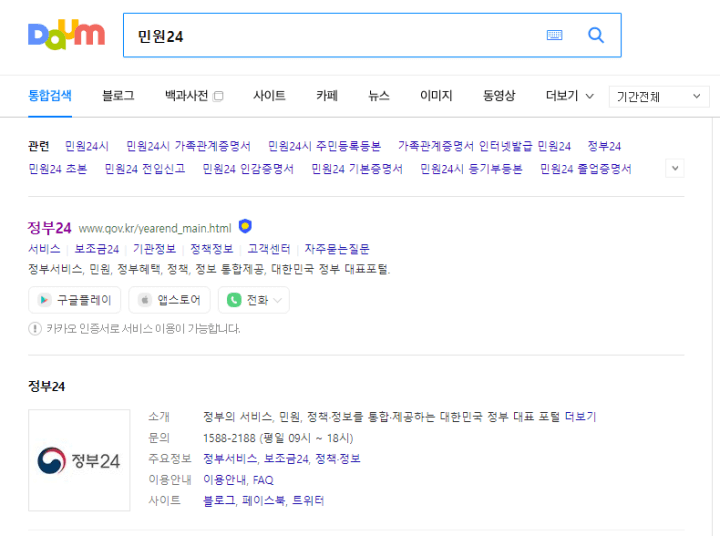This screenshot has height=536, width=720.
Task: Switch to the 사이트 tab
Action: click(x=269, y=96)
